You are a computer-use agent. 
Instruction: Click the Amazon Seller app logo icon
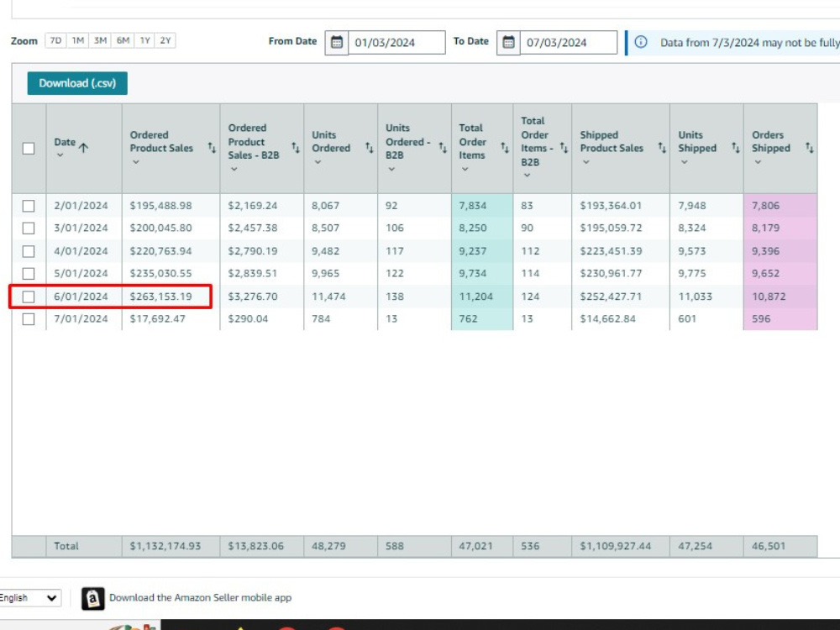click(92, 598)
